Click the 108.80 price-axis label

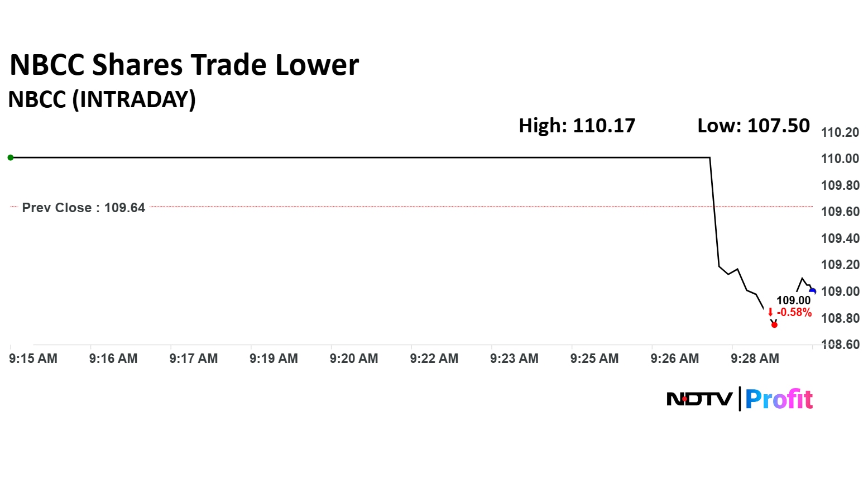(x=840, y=318)
